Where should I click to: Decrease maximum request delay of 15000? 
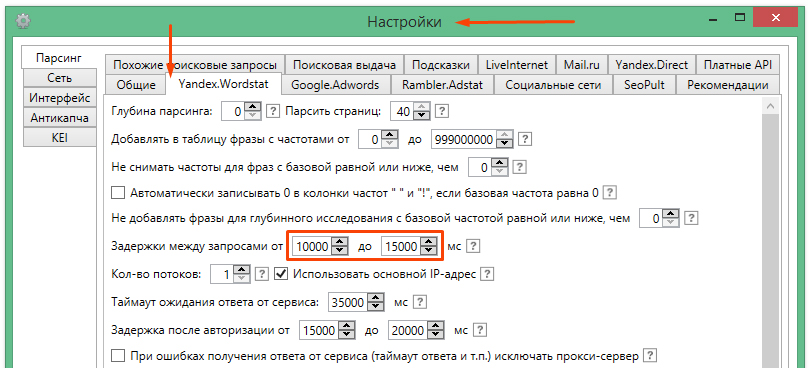pos(428,251)
